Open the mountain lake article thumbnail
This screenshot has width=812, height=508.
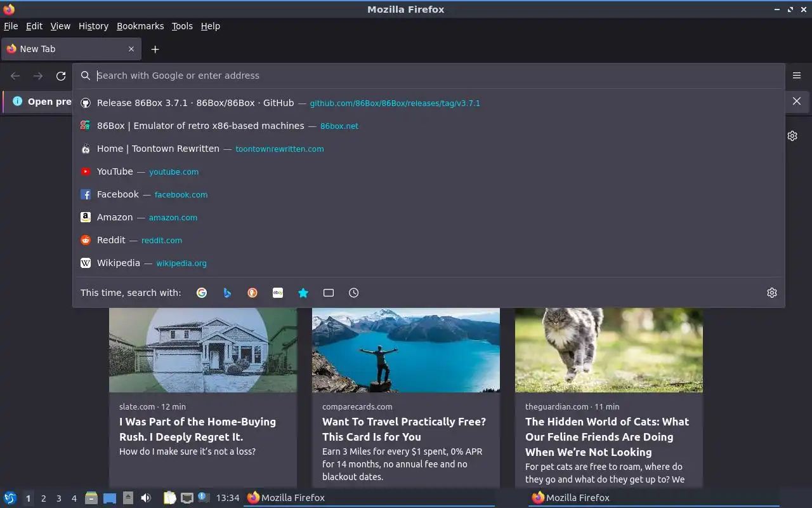click(406, 350)
